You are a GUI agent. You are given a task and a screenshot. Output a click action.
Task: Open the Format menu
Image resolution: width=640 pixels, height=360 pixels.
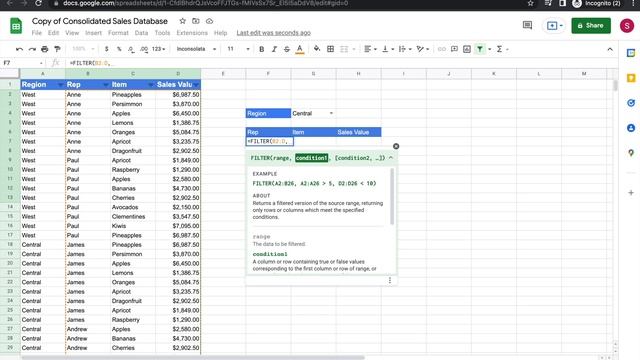118,33
